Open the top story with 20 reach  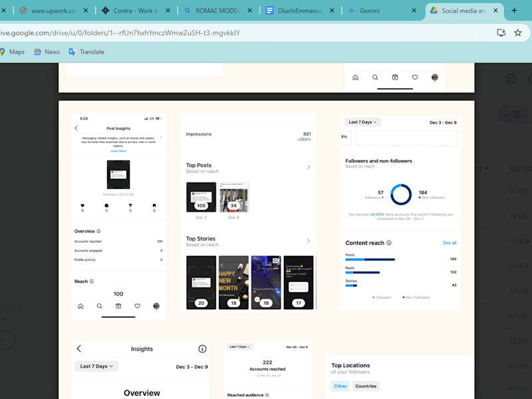pos(201,283)
